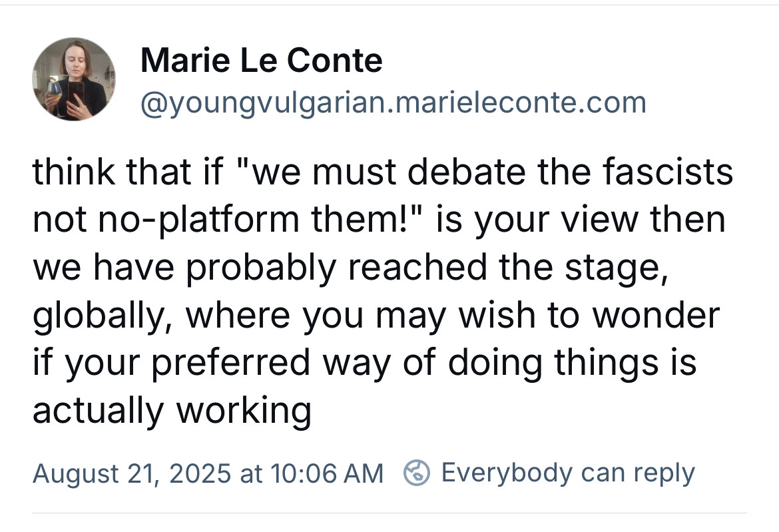Open the "Everybody can reply" setting
This screenshot has height=532, width=779.
[568, 473]
